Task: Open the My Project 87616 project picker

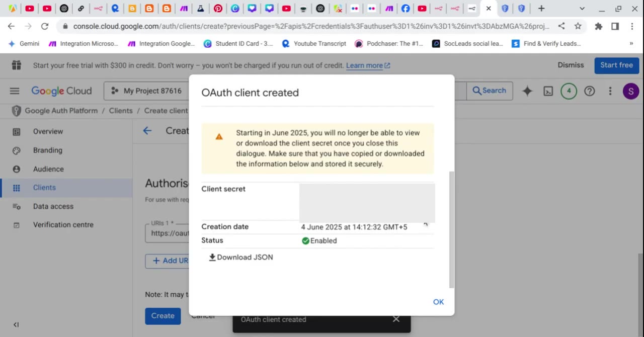Action: (x=147, y=91)
